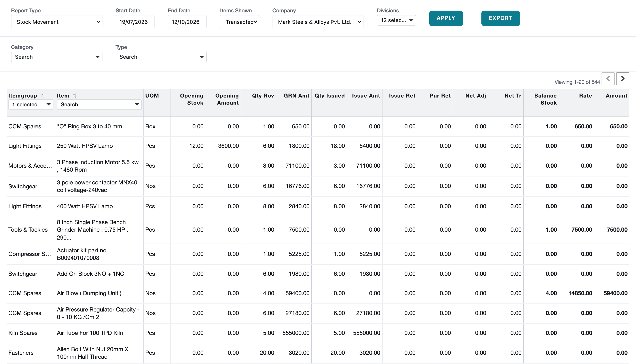
Task: Edit the End Date field
Action: click(x=187, y=22)
